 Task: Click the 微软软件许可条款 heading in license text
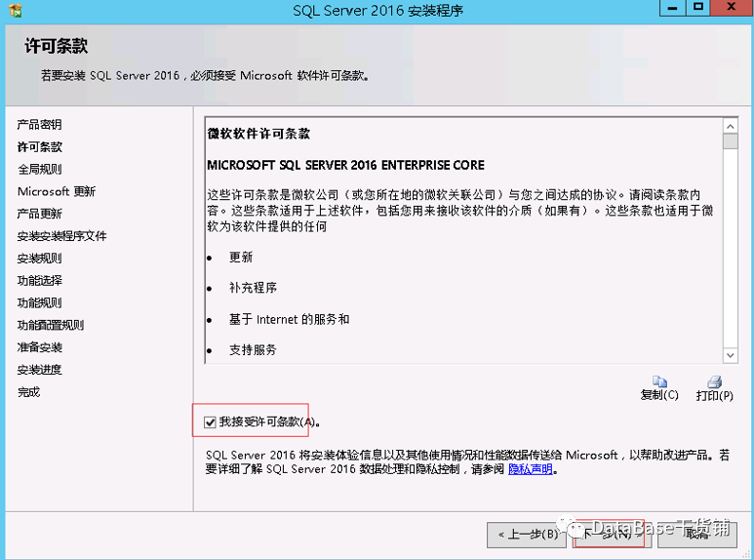pyautogui.click(x=258, y=134)
